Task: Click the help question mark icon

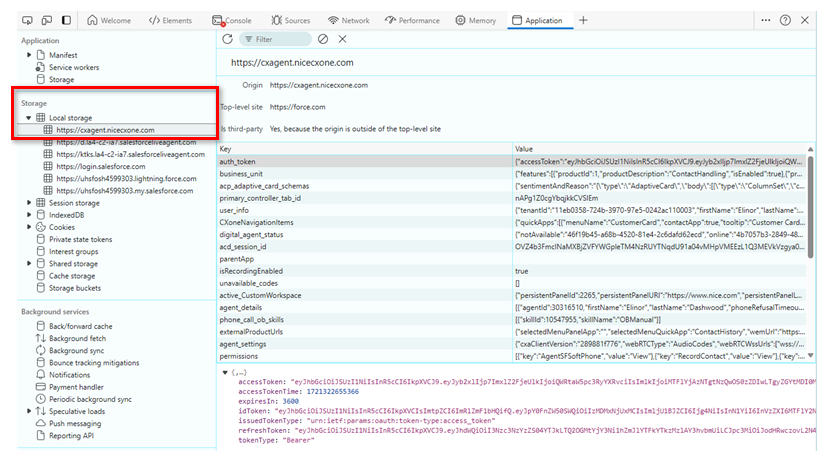Action: (x=785, y=20)
